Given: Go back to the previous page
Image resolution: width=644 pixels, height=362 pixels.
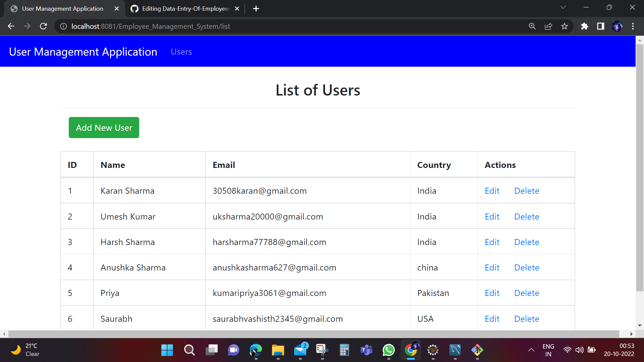Looking at the screenshot, I should (x=11, y=26).
